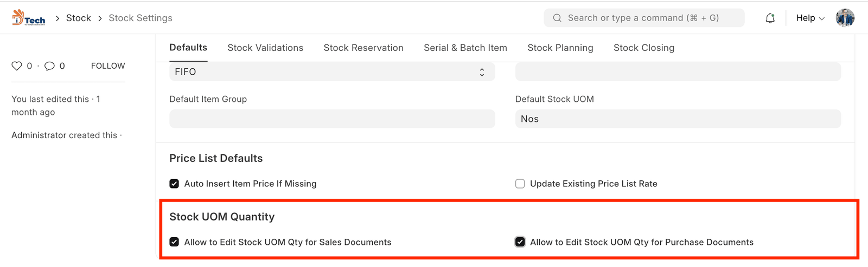Open the user avatar menu
The image size is (868, 267).
[x=845, y=18]
